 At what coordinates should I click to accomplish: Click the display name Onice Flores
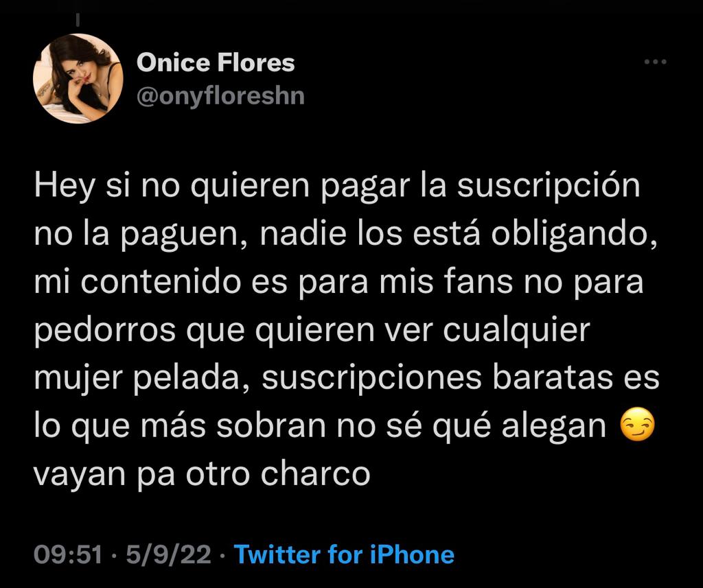coord(216,63)
